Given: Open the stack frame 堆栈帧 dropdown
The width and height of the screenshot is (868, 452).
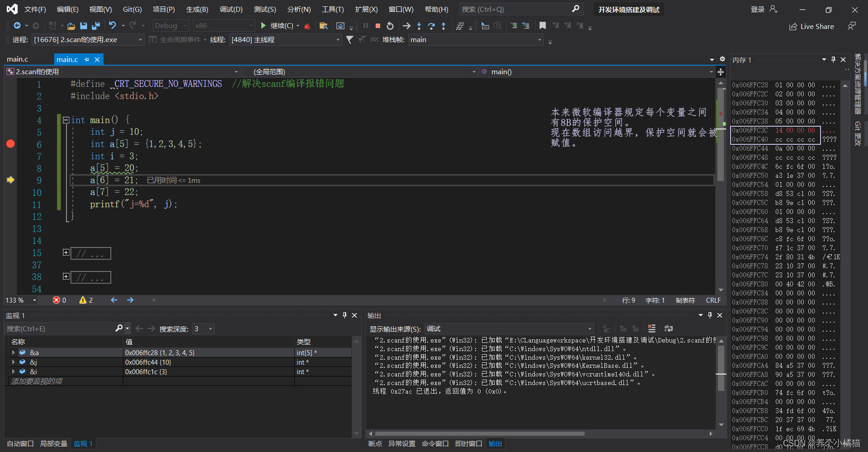Looking at the screenshot, I should click(x=476, y=40).
